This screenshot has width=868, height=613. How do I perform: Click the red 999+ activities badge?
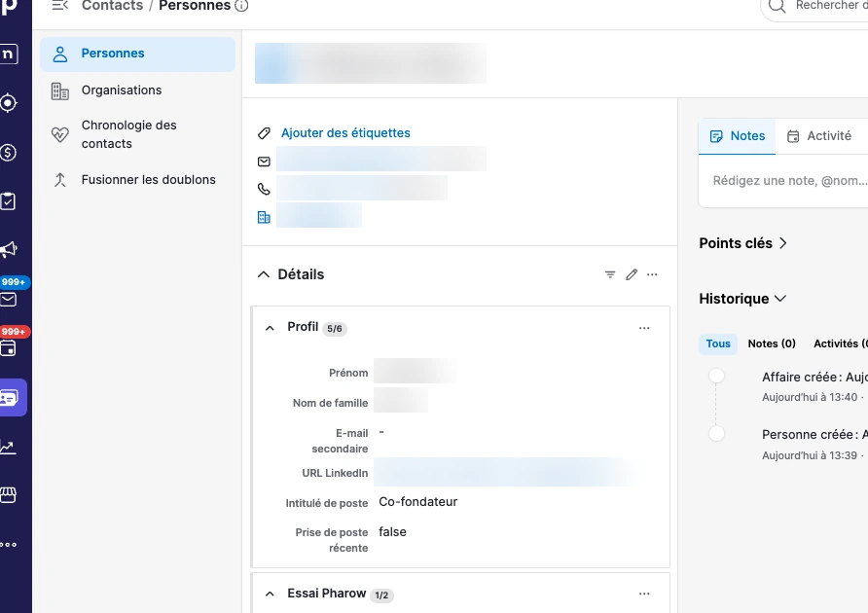click(15, 331)
